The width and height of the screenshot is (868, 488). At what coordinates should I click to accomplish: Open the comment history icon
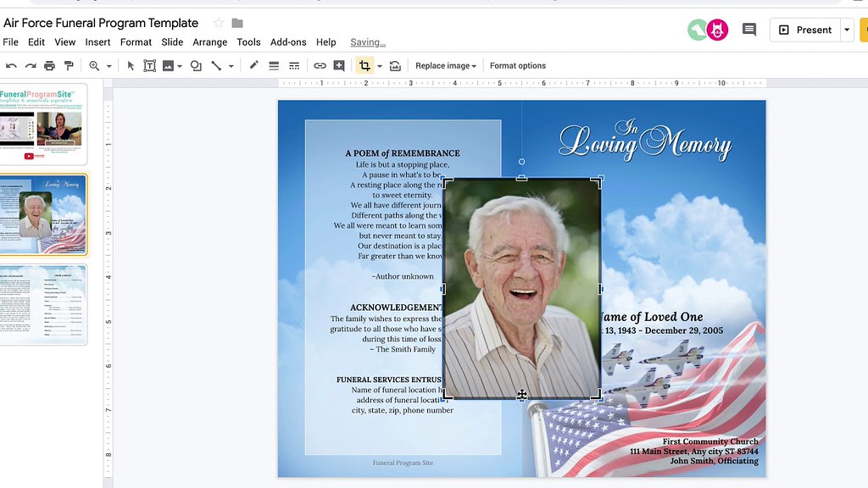pos(749,30)
